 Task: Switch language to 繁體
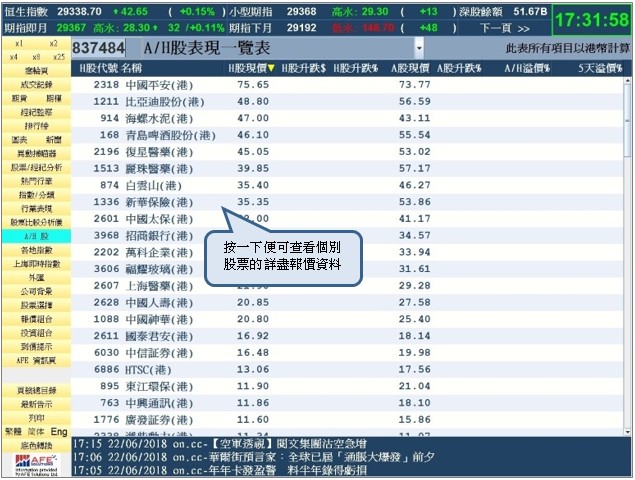(13, 432)
